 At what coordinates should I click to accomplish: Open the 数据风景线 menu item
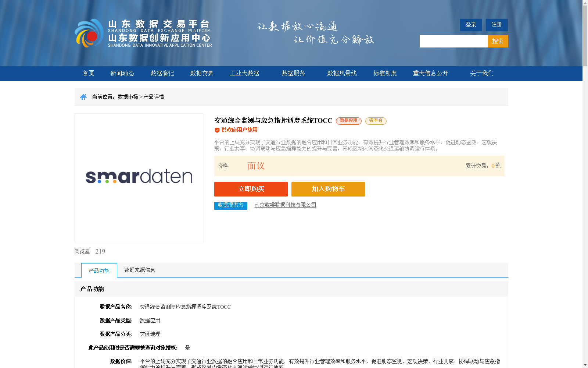point(342,73)
